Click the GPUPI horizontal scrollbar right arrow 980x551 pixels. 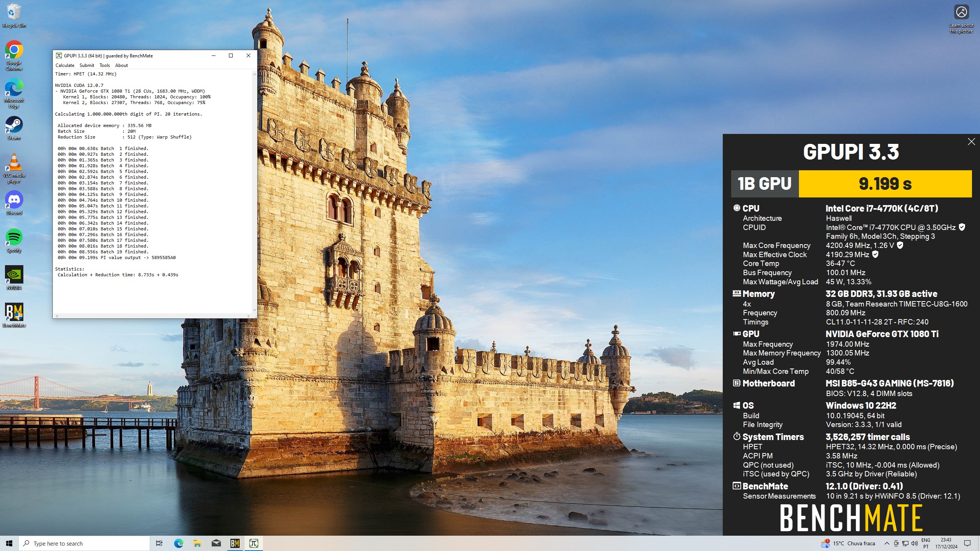pos(248,316)
